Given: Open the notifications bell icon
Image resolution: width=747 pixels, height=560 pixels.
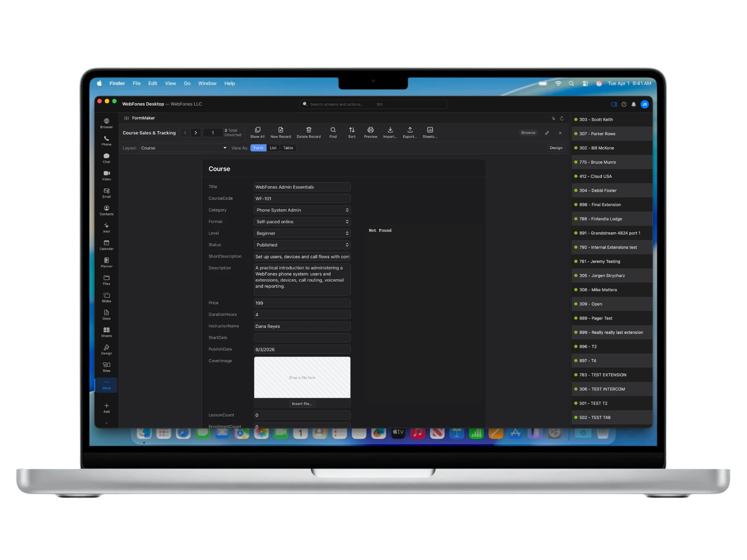Looking at the screenshot, I should coord(633,105).
